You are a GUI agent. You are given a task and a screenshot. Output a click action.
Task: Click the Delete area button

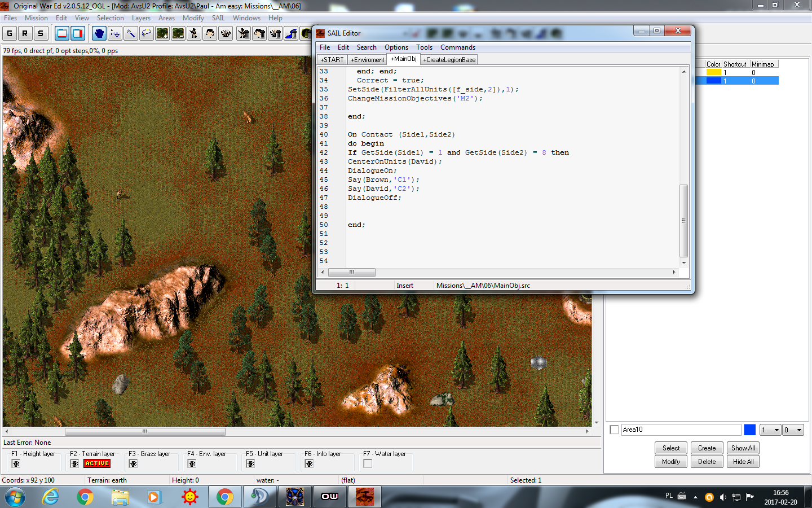click(707, 462)
